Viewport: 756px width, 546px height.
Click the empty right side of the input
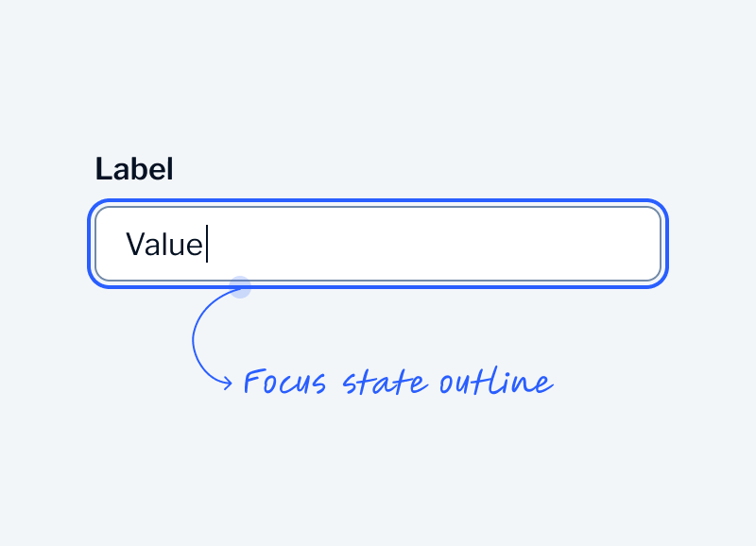[567, 245]
